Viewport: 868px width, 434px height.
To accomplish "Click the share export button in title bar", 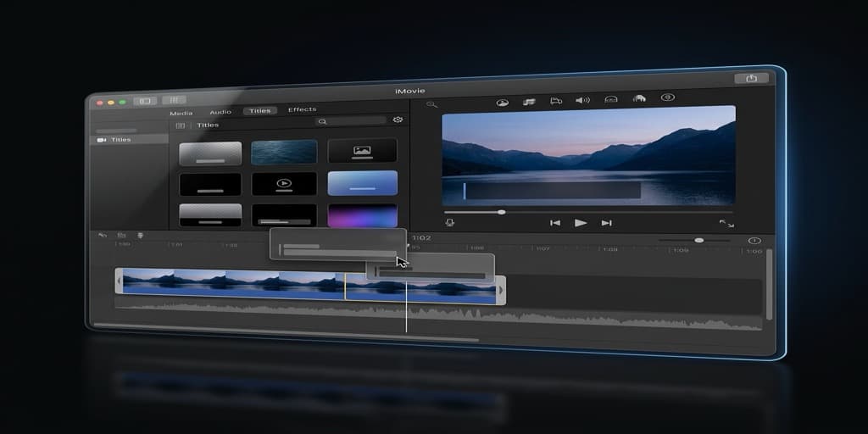I will click(751, 78).
